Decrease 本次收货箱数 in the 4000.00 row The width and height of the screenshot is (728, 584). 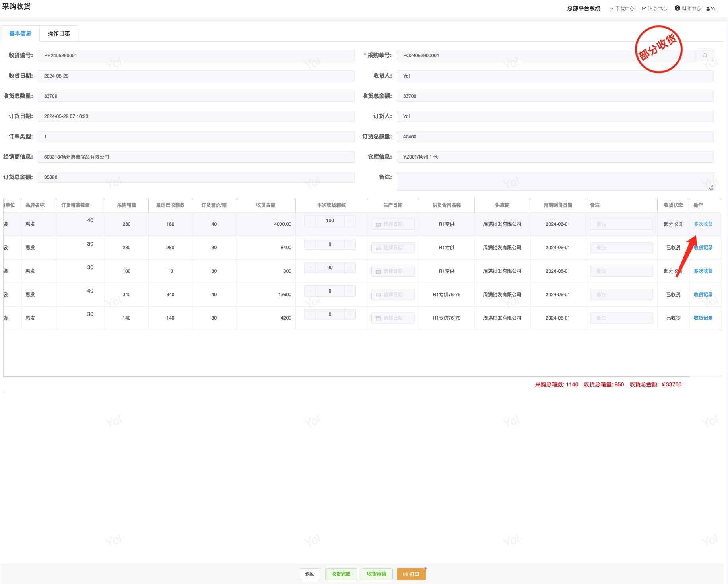[x=310, y=221]
